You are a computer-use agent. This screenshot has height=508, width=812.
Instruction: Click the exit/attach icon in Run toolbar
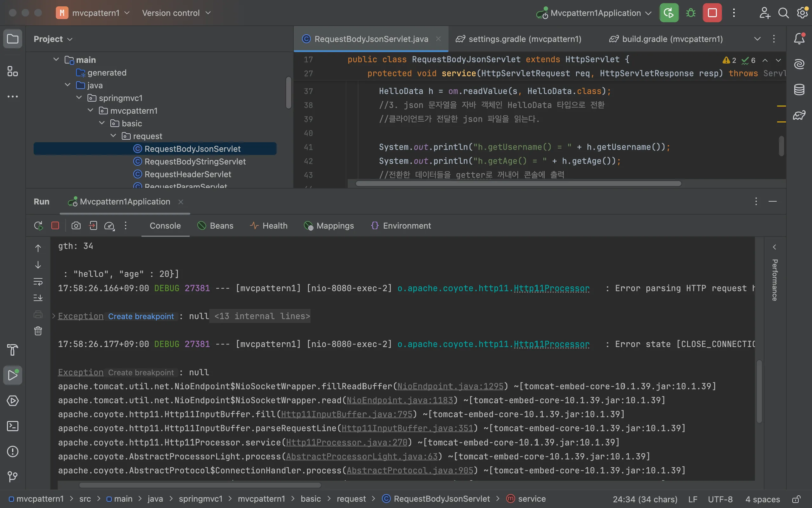(x=93, y=225)
